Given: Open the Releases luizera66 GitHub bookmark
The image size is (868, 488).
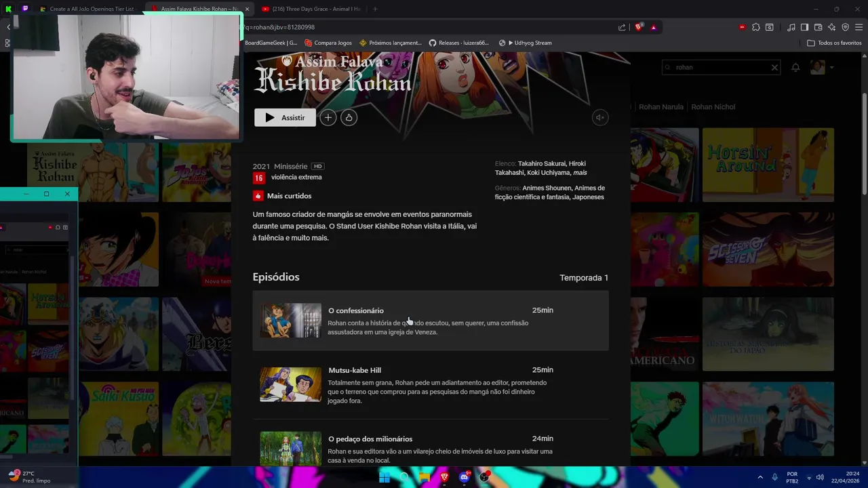Looking at the screenshot, I should click(459, 43).
